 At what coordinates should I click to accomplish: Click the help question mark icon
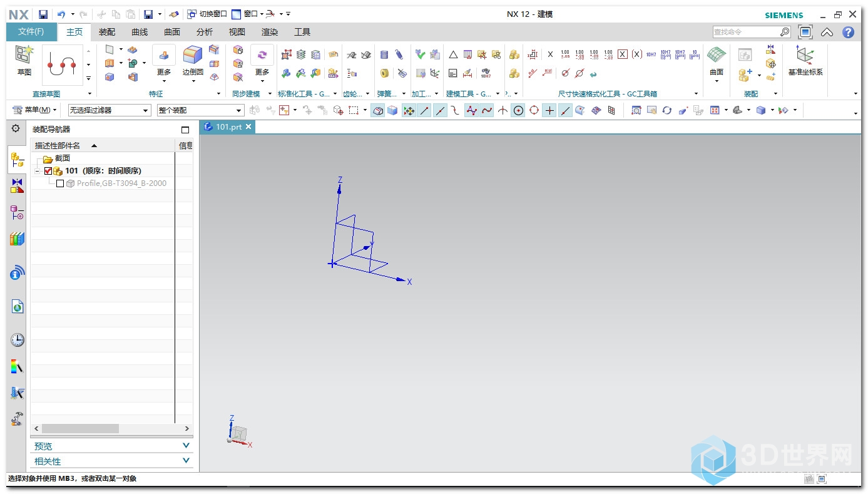[848, 33]
